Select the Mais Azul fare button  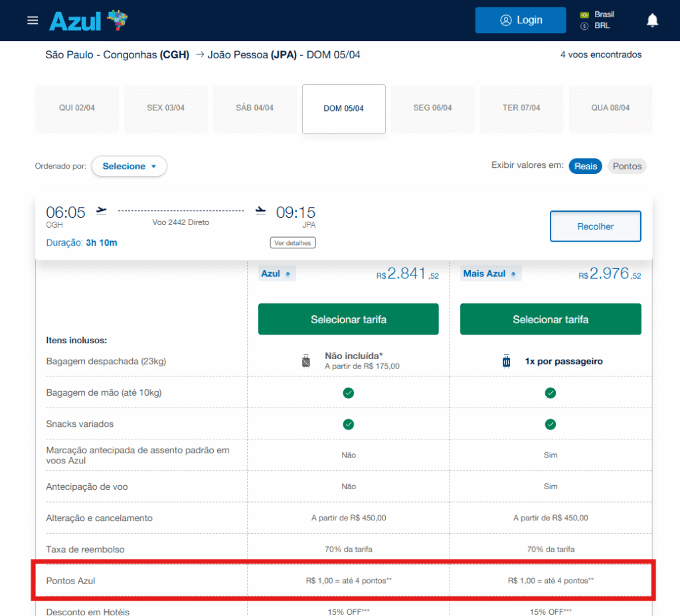click(x=550, y=319)
